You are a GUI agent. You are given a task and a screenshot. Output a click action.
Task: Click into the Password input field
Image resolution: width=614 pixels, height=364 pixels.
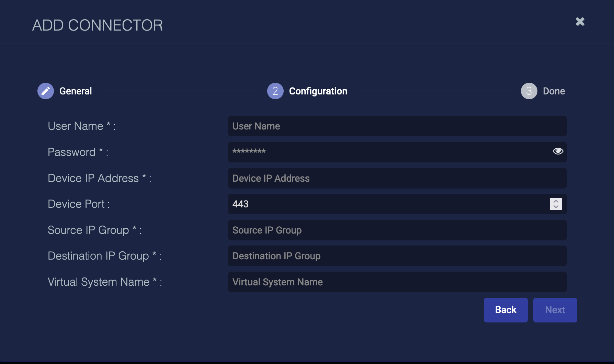pyautogui.click(x=388, y=152)
